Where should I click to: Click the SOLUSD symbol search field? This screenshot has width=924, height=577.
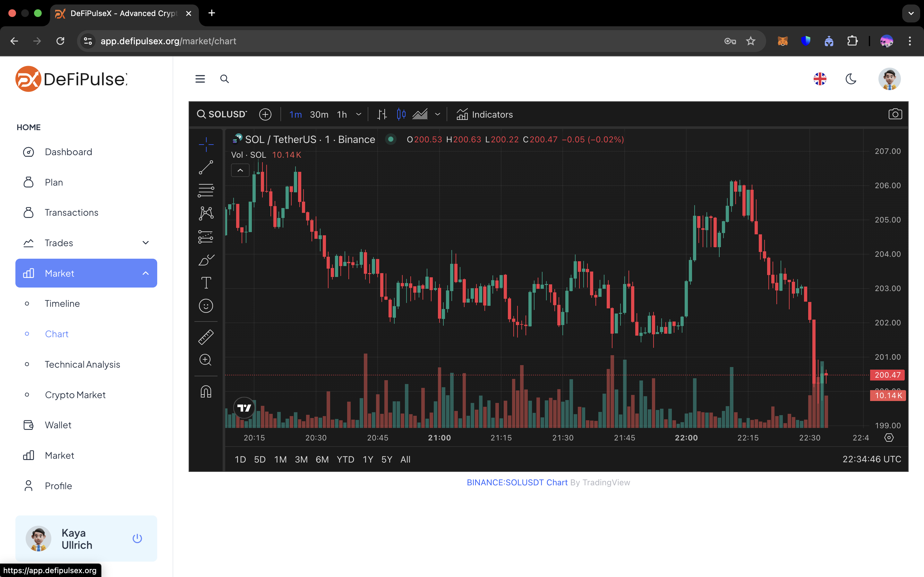(x=222, y=114)
